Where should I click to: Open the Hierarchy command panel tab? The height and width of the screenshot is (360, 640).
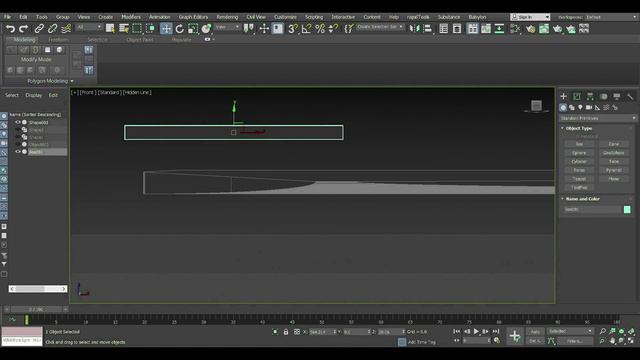point(590,96)
